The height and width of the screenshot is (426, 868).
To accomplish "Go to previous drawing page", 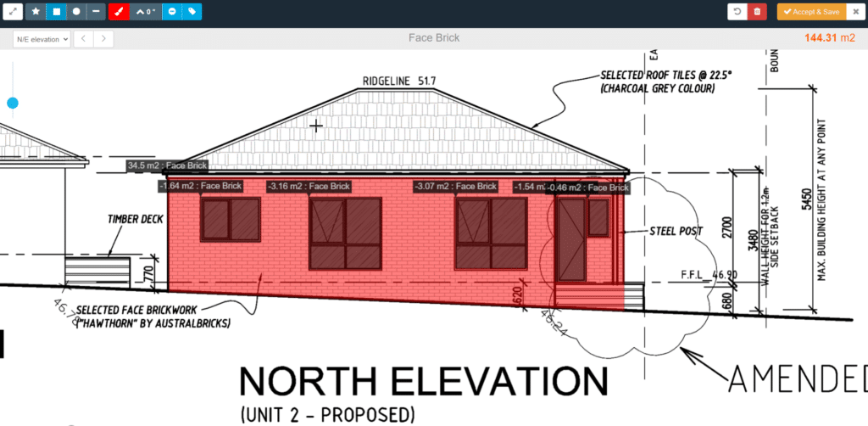I will click(x=83, y=38).
